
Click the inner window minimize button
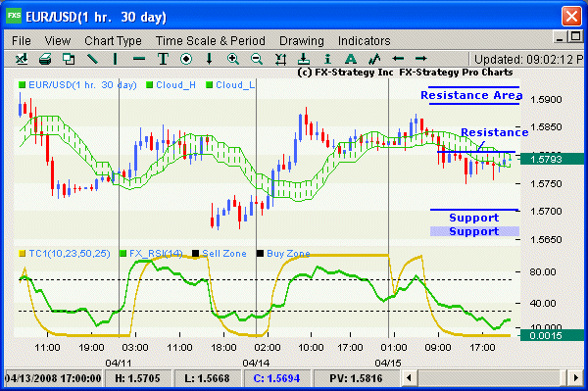click(560, 37)
